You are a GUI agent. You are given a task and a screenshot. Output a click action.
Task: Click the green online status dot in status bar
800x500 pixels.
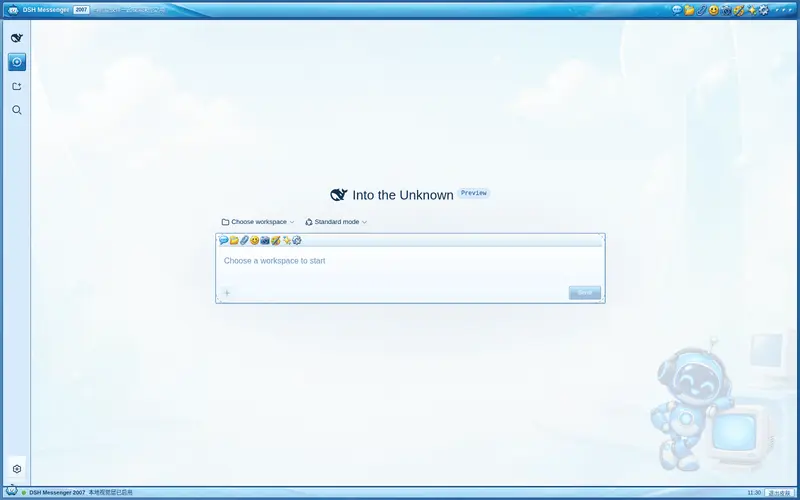coord(23,493)
